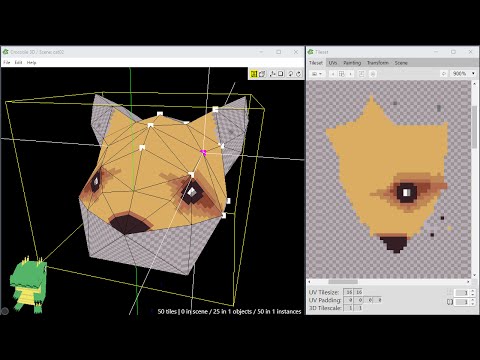Open the 900% zoom dropdown
This screenshot has width=480, height=360.
(463, 73)
